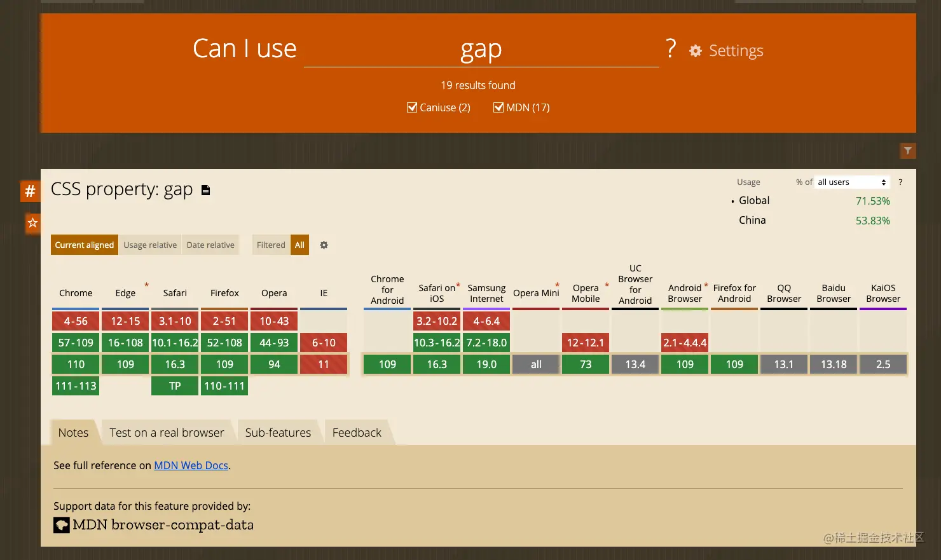Select Edge 16-108 version cell
This screenshot has height=560, width=941.
point(125,343)
